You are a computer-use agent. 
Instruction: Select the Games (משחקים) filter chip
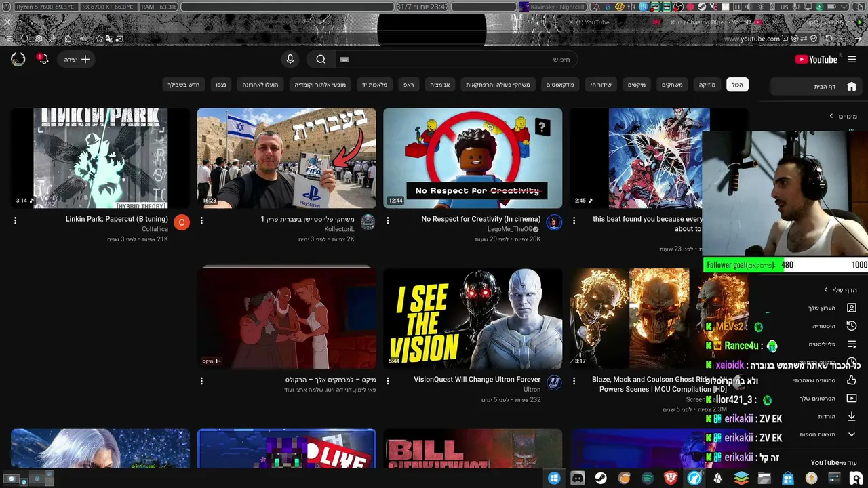point(672,85)
